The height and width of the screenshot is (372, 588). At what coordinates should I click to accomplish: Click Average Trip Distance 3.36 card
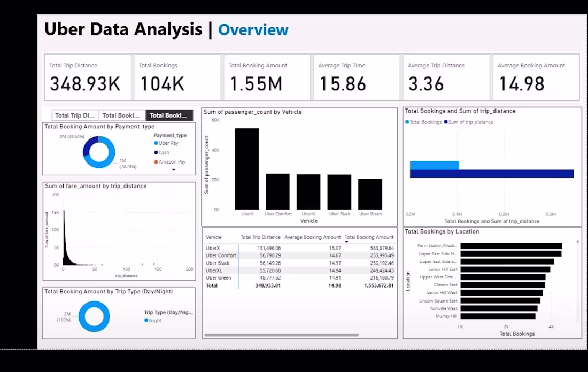click(446, 77)
